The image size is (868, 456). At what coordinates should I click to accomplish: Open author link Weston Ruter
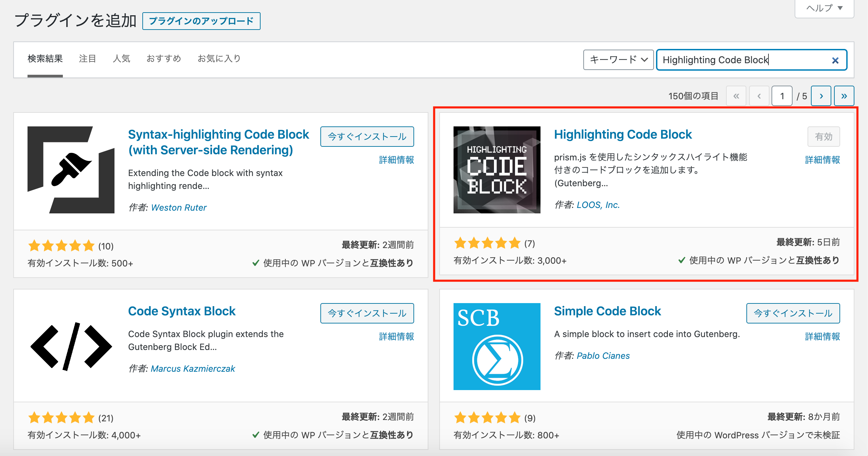click(x=179, y=208)
